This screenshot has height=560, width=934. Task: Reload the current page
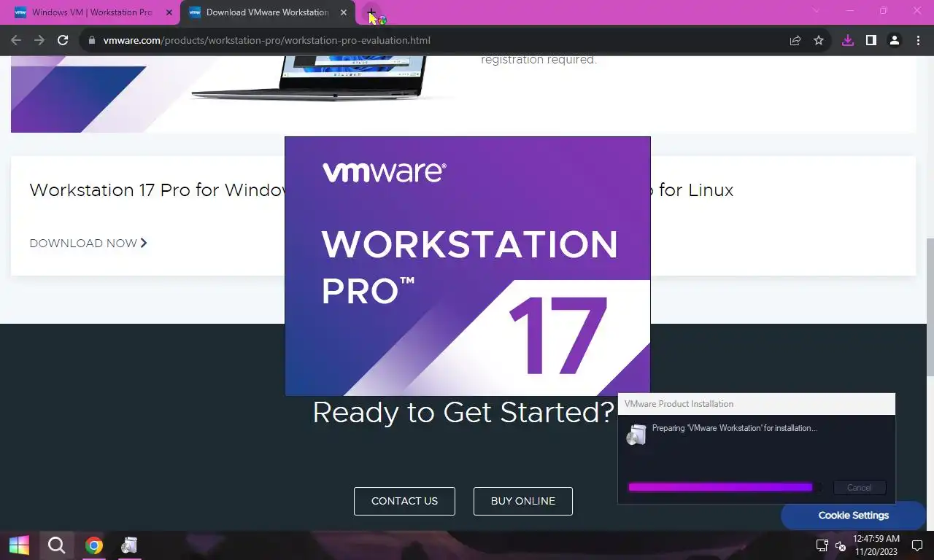click(x=63, y=40)
